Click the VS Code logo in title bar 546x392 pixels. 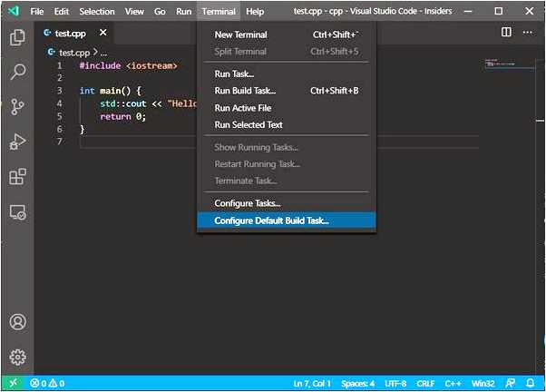click(14, 11)
